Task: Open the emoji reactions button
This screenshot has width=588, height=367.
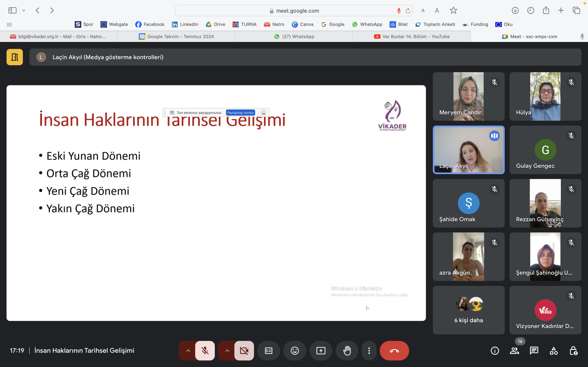Action: pyautogui.click(x=294, y=350)
